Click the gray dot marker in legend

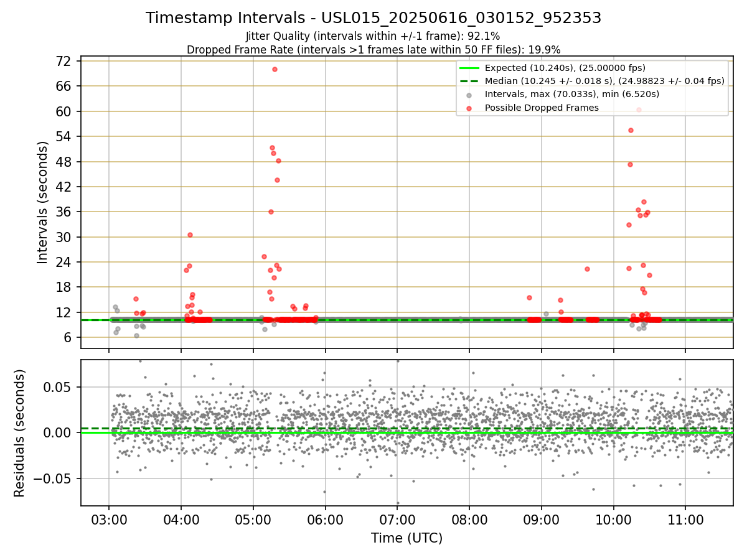469,95
